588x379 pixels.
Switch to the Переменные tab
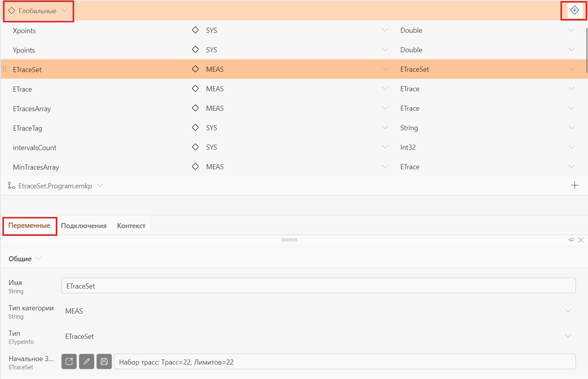(29, 225)
